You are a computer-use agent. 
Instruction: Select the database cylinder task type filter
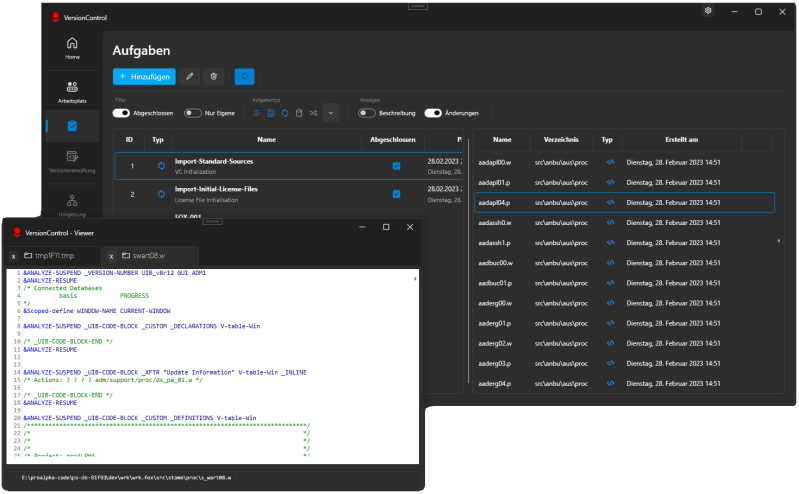click(299, 113)
